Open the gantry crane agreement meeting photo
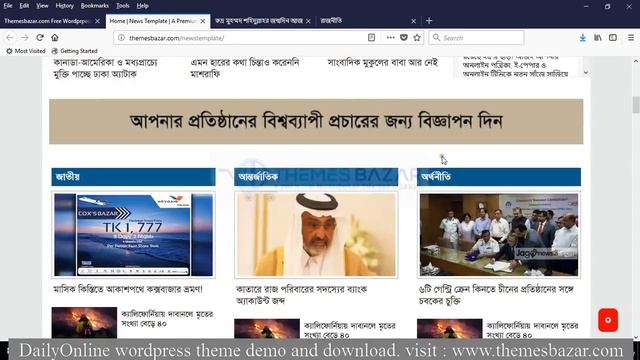Viewport: 640px width, 360px height. pyautogui.click(x=499, y=235)
